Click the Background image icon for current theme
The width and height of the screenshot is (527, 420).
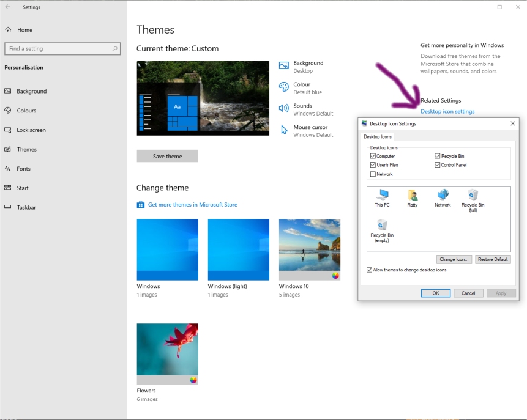(x=283, y=65)
